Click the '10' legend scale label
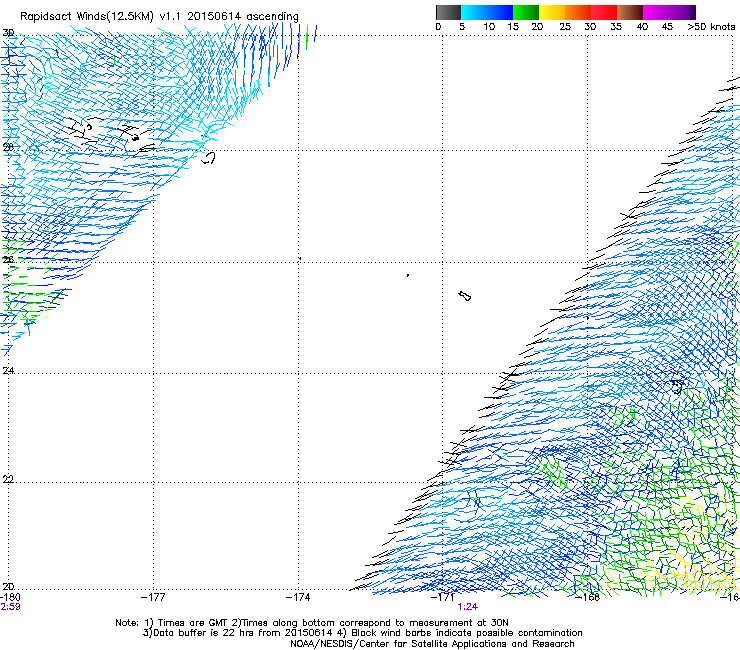This screenshot has width=740, height=650. [x=489, y=27]
